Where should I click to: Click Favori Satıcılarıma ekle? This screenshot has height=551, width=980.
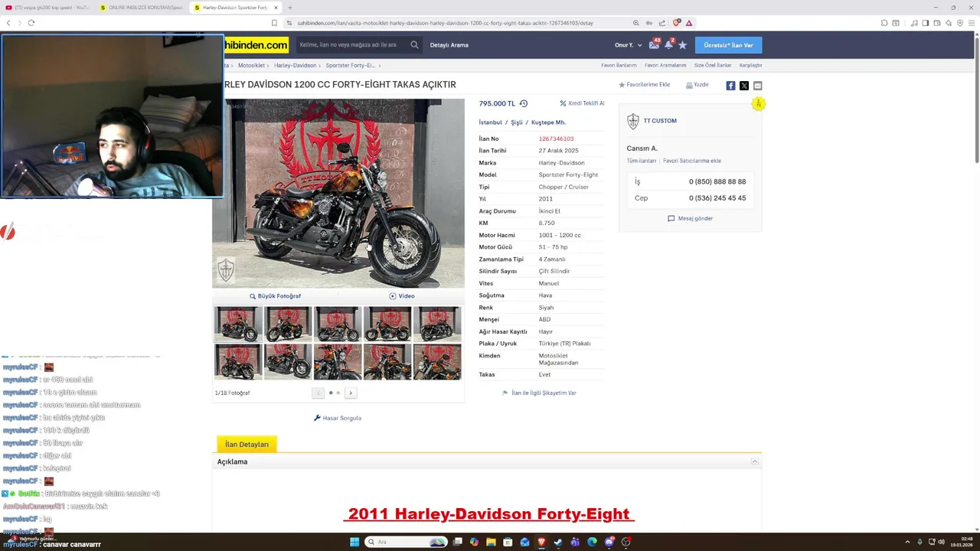point(692,161)
